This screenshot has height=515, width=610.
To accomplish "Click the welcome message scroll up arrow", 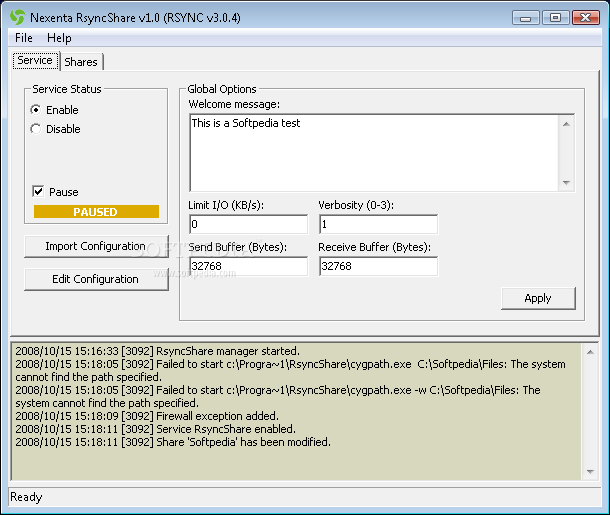I will pyautogui.click(x=566, y=124).
